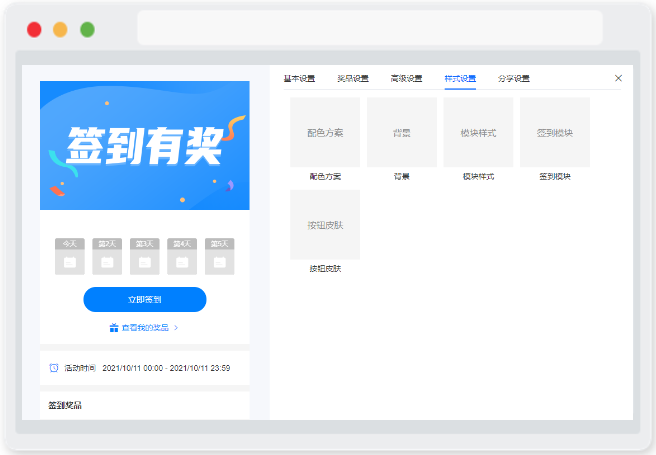Choose the 背景 style thumbnail
The width and height of the screenshot is (656, 455).
[x=402, y=132]
